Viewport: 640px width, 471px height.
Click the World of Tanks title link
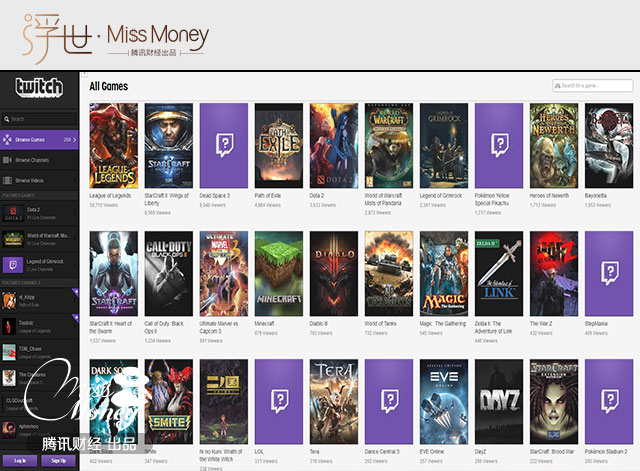tap(380, 323)
